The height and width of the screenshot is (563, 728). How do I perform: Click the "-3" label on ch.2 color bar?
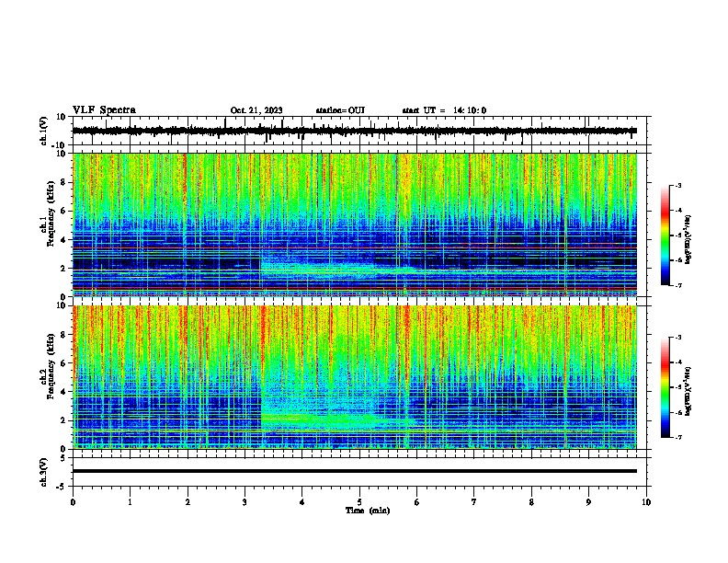click(677, 338)
